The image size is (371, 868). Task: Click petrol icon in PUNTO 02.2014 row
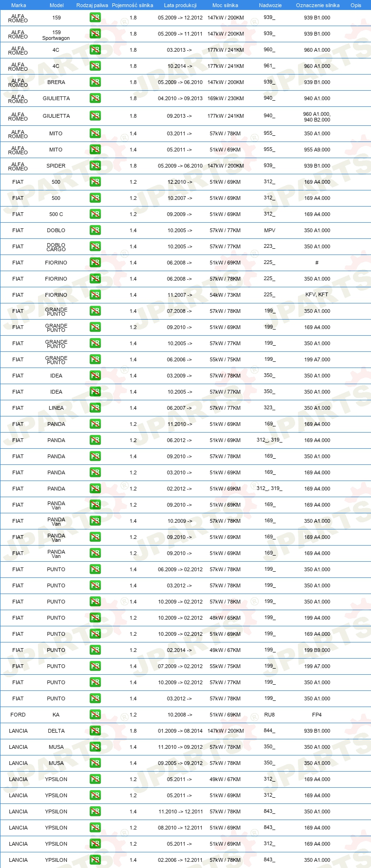coord(95,650)
